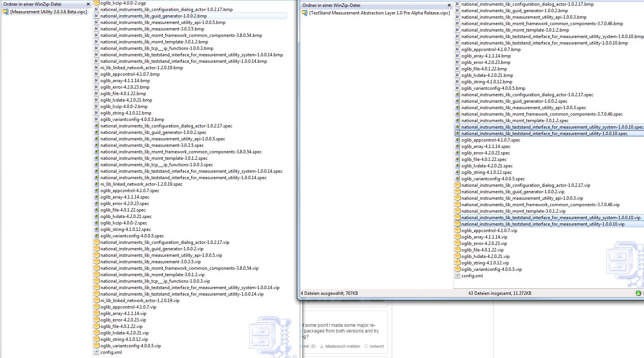Screen dimensions: 644x358
Task: Click icon of msmt_framework_common_components-3.7.0.46.vip
Action: click(458, 205)
